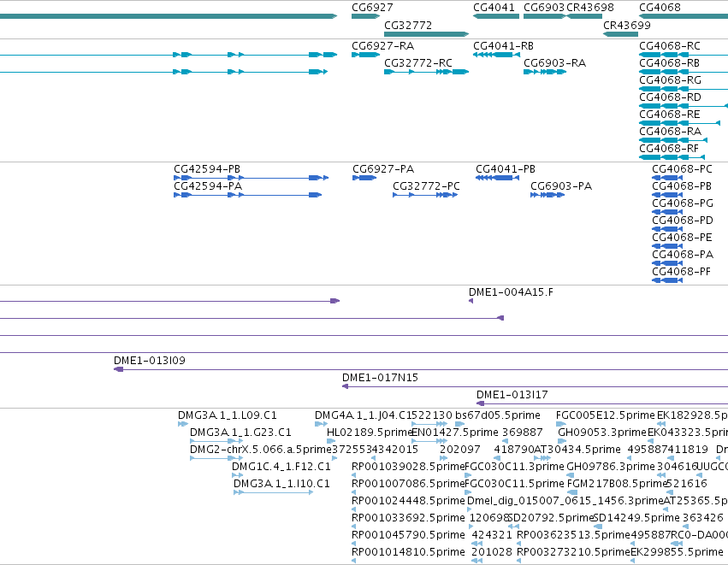Click protein CG42594-PB label
The image size is (728, 565).
pos(207,169)
